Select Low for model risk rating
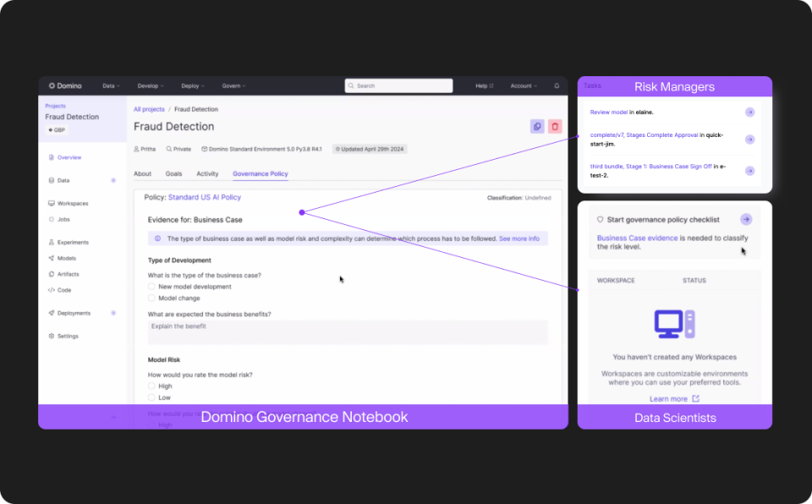 tap(151, 397)
